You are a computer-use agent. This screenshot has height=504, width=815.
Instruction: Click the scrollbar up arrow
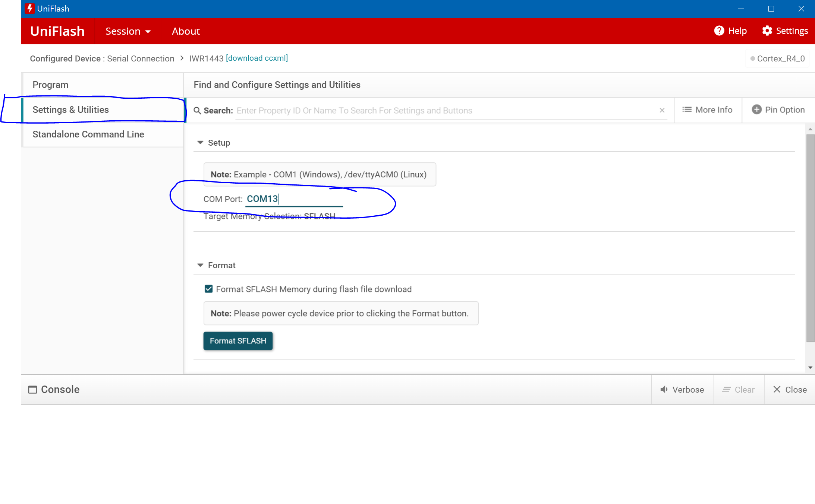coord(810,129)
